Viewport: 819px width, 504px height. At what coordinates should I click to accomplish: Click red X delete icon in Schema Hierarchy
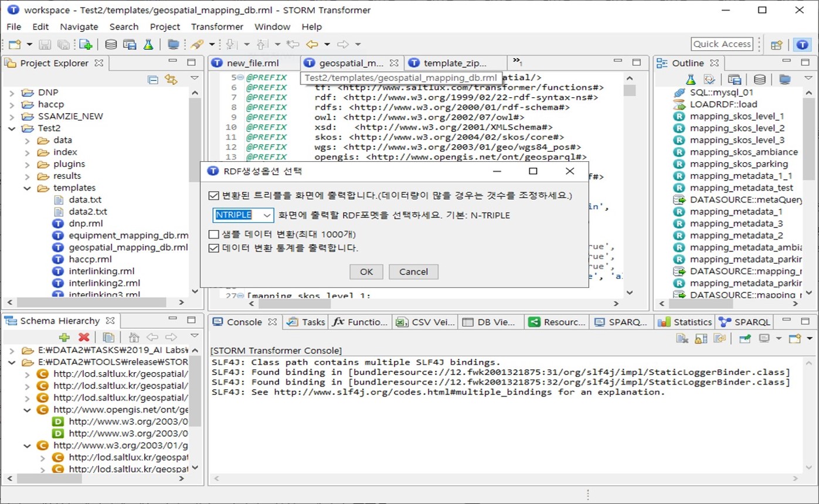84,338
